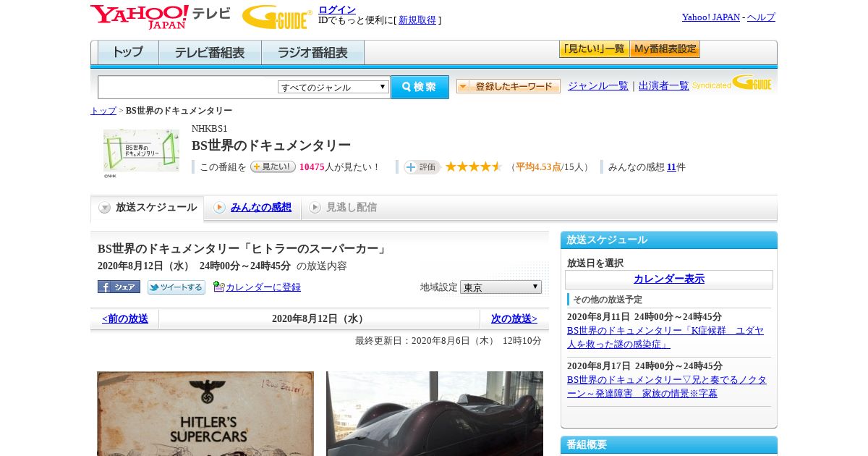Click the 放送スケジュール tab arrow icon
This screenshot has height=456, width=868.
[x=105, y=208]
